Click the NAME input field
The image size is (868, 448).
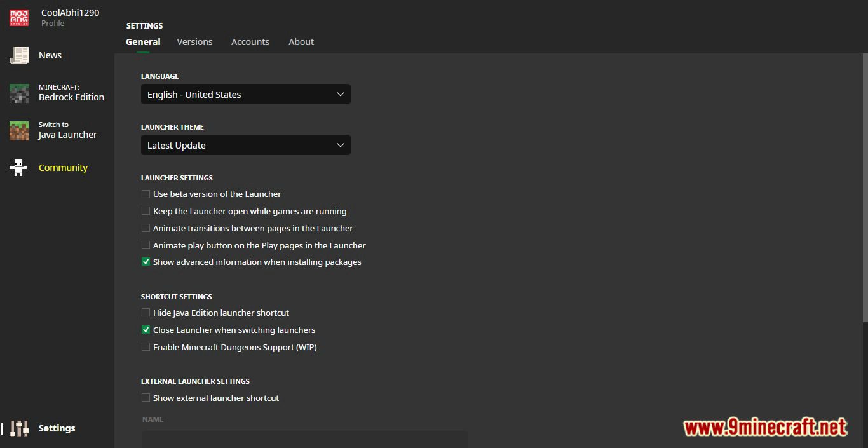click(x=304, y=438)
